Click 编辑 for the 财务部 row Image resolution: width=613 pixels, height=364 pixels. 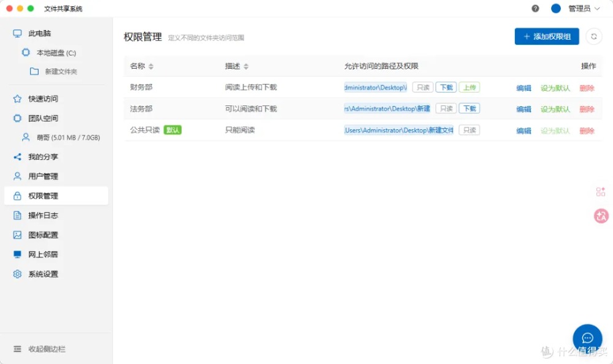point(524,88)
